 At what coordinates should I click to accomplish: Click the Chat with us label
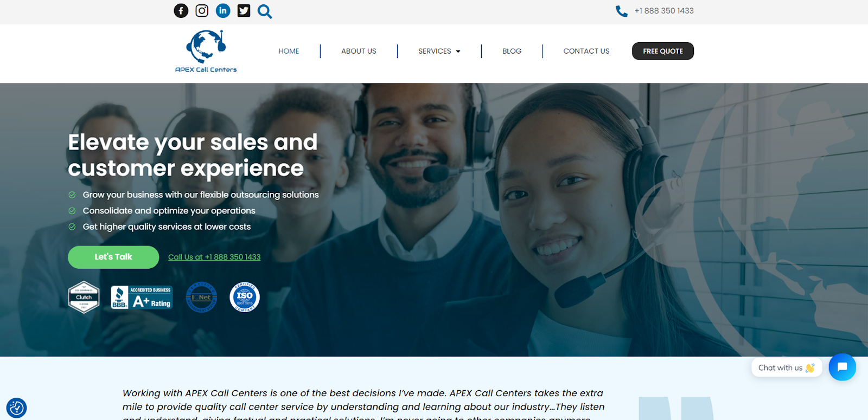tap(787, 367)
